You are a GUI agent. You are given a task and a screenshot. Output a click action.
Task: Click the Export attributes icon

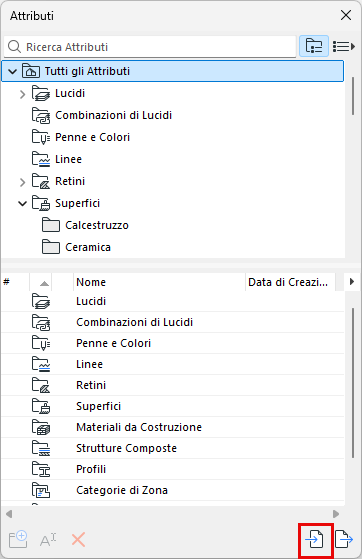344,539
